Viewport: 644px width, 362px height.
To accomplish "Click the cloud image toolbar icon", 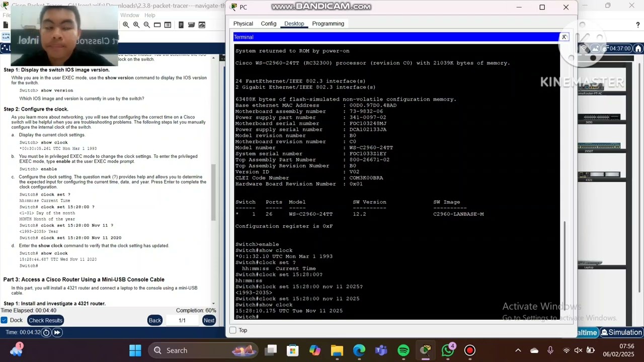I will (202, 25).
